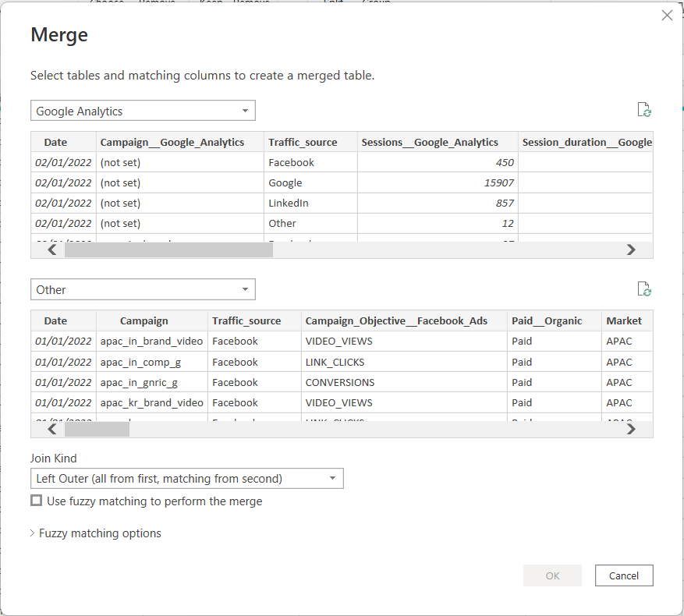Select Sessions__Google_Analytics column header
The image size is (684, 616).
click(438, 142)
